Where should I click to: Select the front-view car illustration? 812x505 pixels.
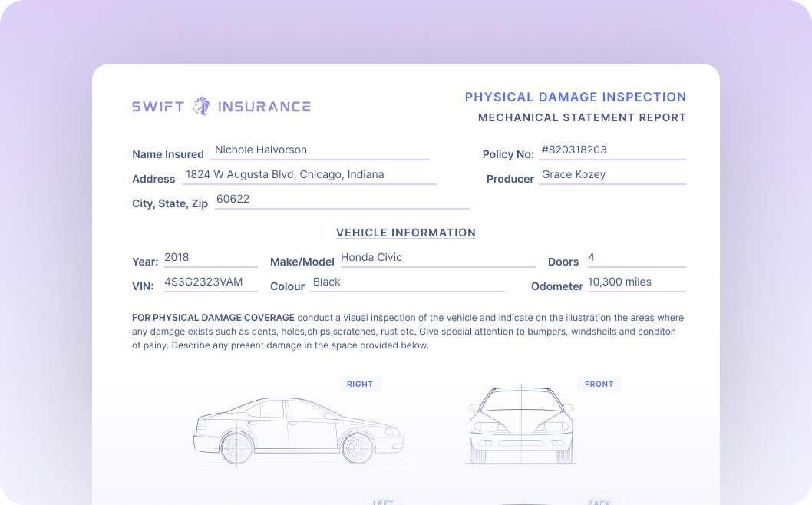pos(521,426)
